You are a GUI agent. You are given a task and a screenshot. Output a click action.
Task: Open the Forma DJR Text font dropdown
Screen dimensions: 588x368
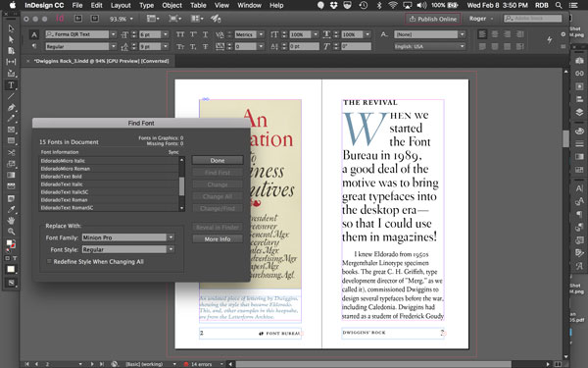pos(114,34)
